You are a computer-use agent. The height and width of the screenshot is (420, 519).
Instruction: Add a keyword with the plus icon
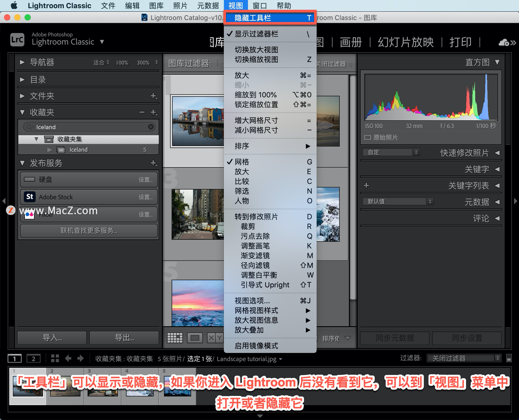(366, 185)
